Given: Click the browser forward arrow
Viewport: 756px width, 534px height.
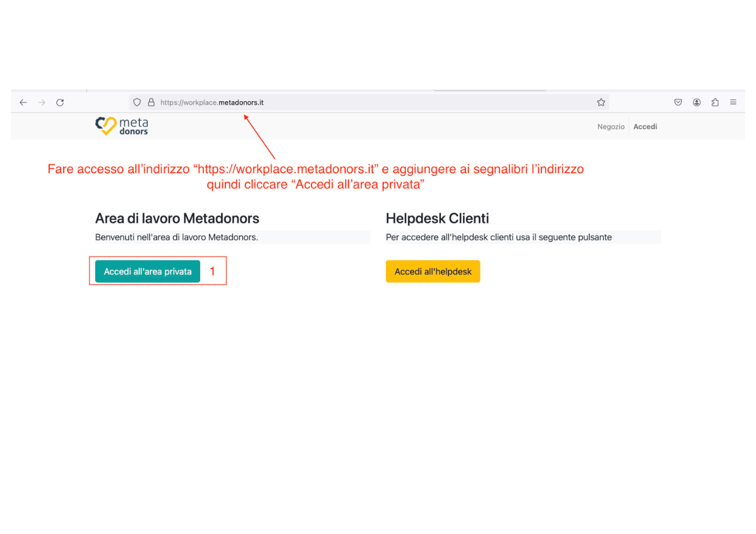Looking at the screenshot, I should tap(41, 102).
